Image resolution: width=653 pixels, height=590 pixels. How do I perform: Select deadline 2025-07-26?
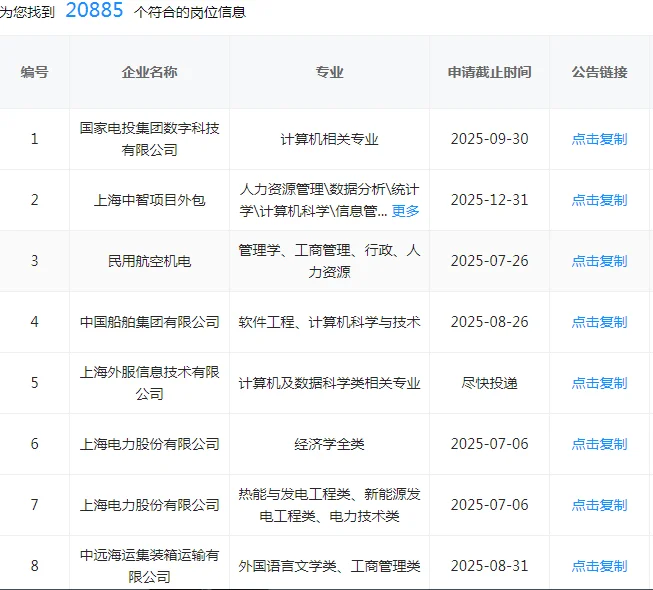tap(489, 261)
